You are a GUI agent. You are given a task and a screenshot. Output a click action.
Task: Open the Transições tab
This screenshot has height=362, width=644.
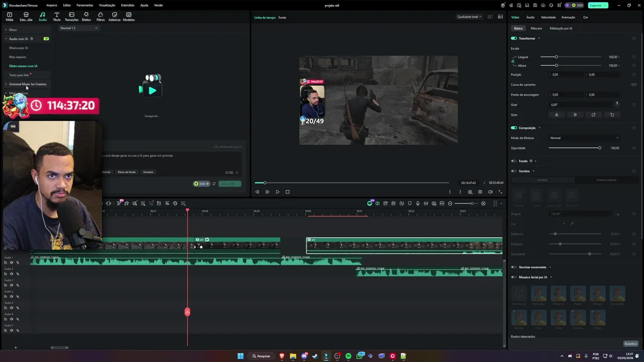pyautogui.click(x=71, y=17)
